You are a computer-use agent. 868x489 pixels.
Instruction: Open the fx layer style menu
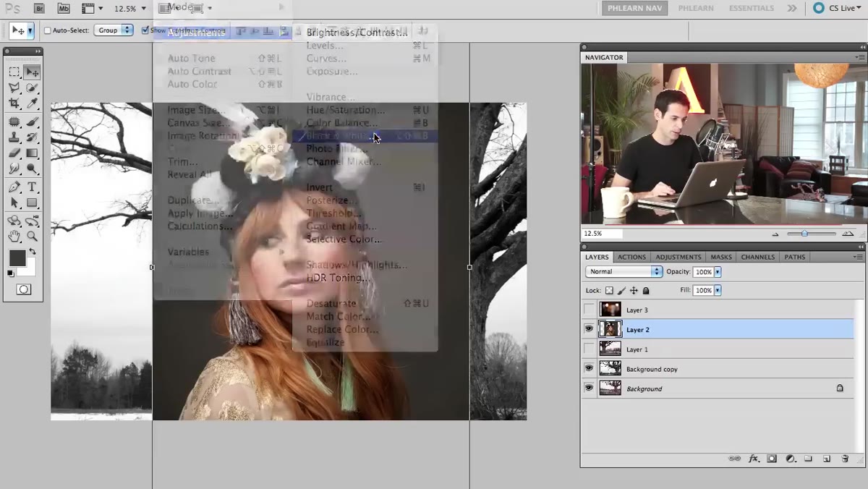point(754,459)
